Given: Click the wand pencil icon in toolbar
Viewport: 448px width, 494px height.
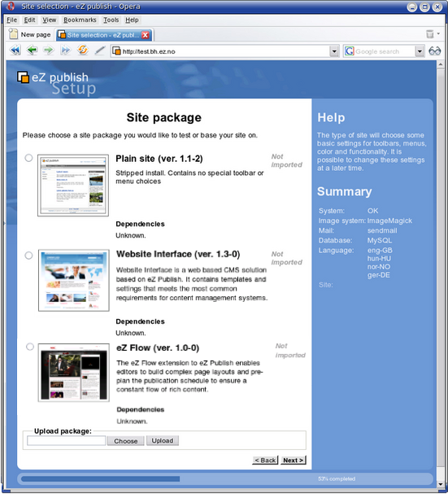Looking at the screenshot, I should click(100, 50).
